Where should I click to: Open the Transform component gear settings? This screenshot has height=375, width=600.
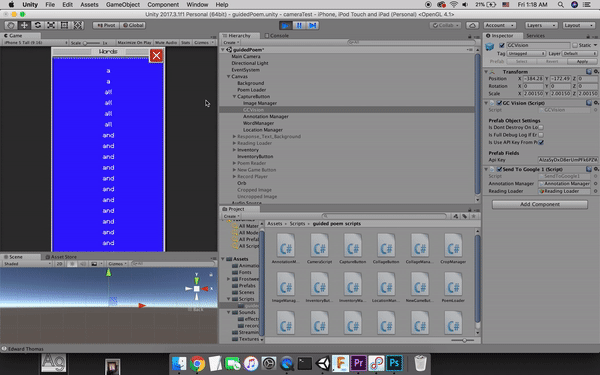tap(596, 72)
